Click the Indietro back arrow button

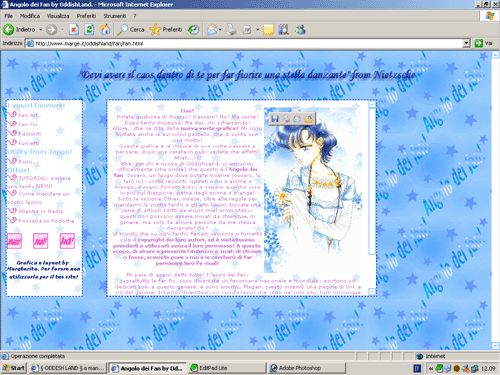(19, 30)
